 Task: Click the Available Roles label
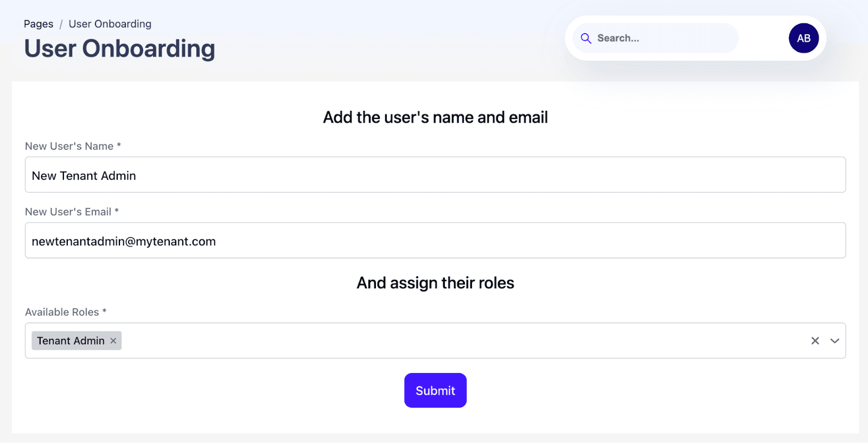tap(62, 312)
